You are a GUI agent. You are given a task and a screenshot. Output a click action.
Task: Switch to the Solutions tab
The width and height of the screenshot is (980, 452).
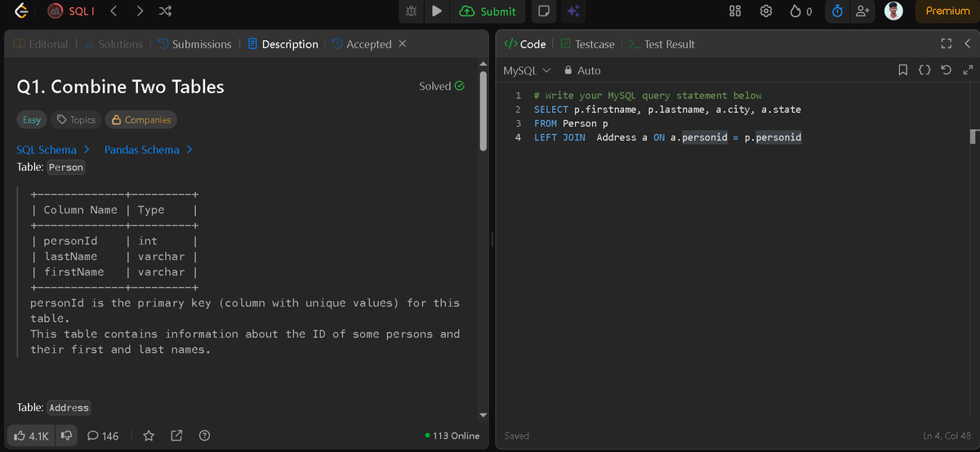(114, 44)
